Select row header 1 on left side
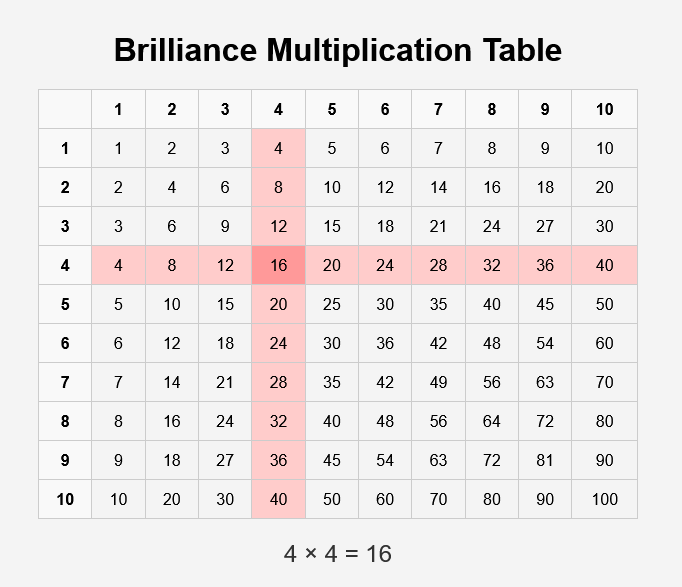 [x=65, y=148]
